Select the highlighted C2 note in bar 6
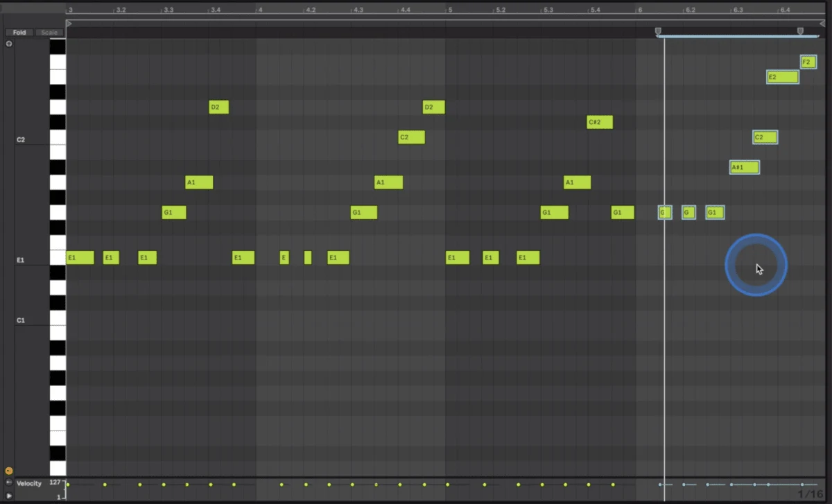This screenshot has width=832, height=504. click(765, 137)
